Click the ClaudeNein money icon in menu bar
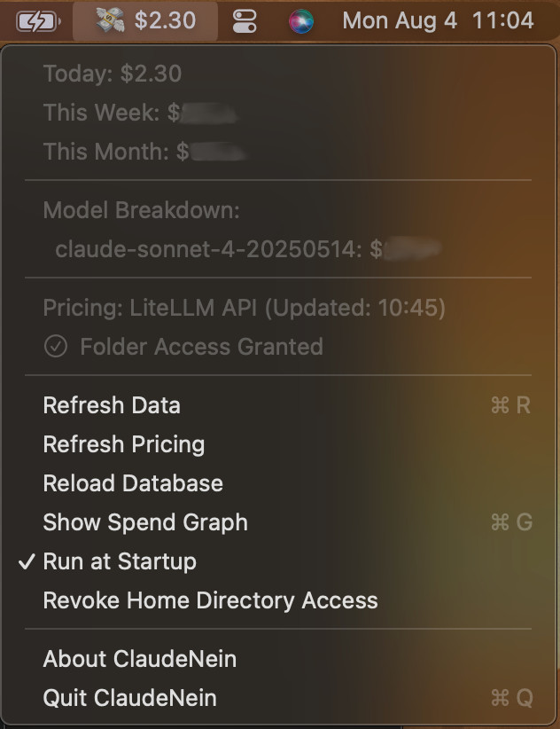Image resolution: width=560 pixels, height=729 pixels. tap(111, 20)
